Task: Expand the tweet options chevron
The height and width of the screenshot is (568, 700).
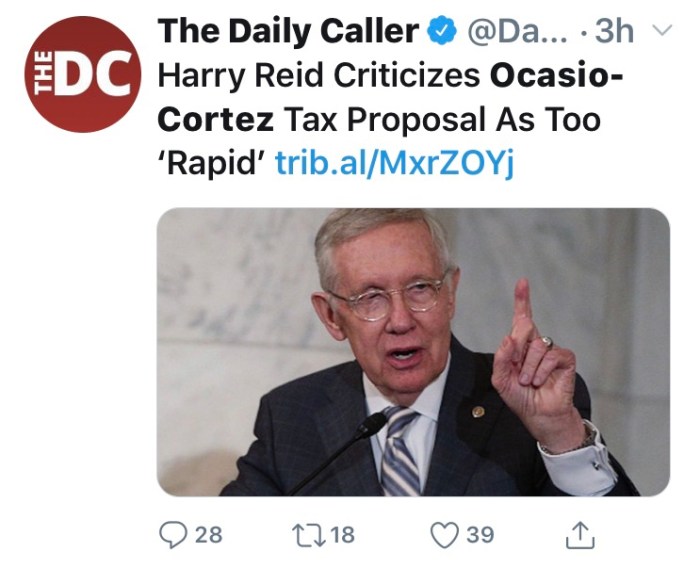Action: click(x=662, y=31)
